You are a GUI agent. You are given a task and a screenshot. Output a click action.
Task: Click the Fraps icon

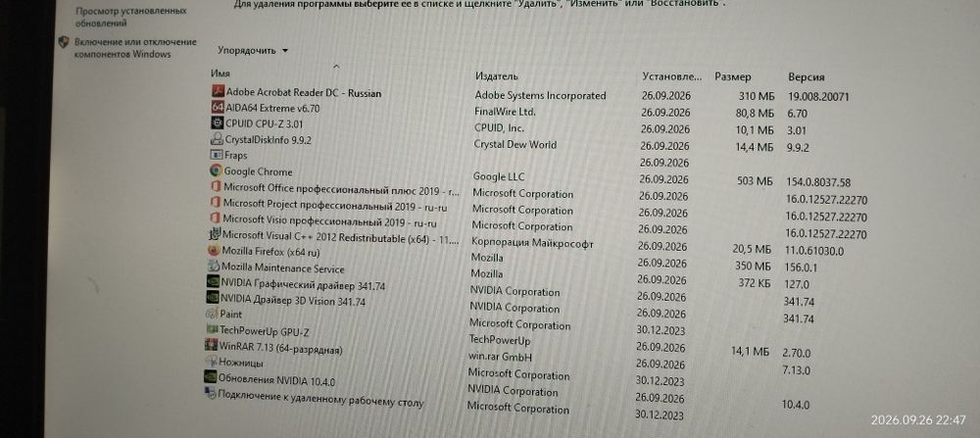tap(217, 155)
